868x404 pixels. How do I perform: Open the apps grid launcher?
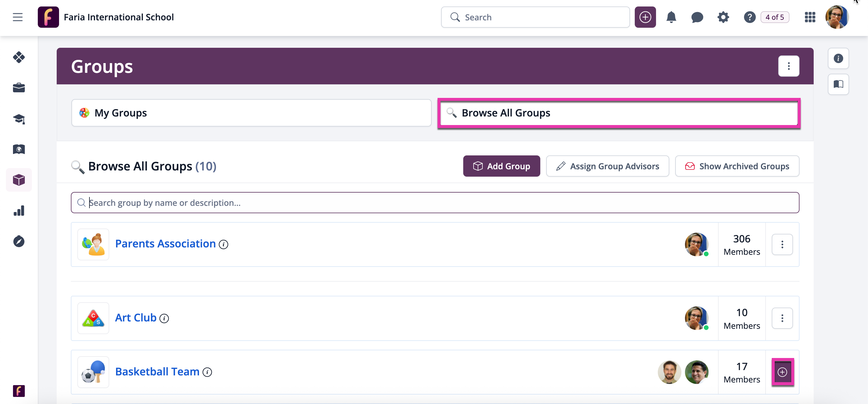pyautogui.click(x=810, y=17)
